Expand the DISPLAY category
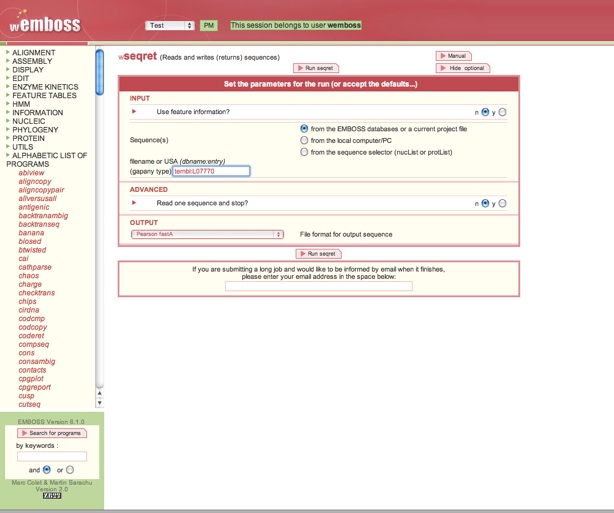The height and width of the screenshot is (513, 614). [x=28, y=70]
